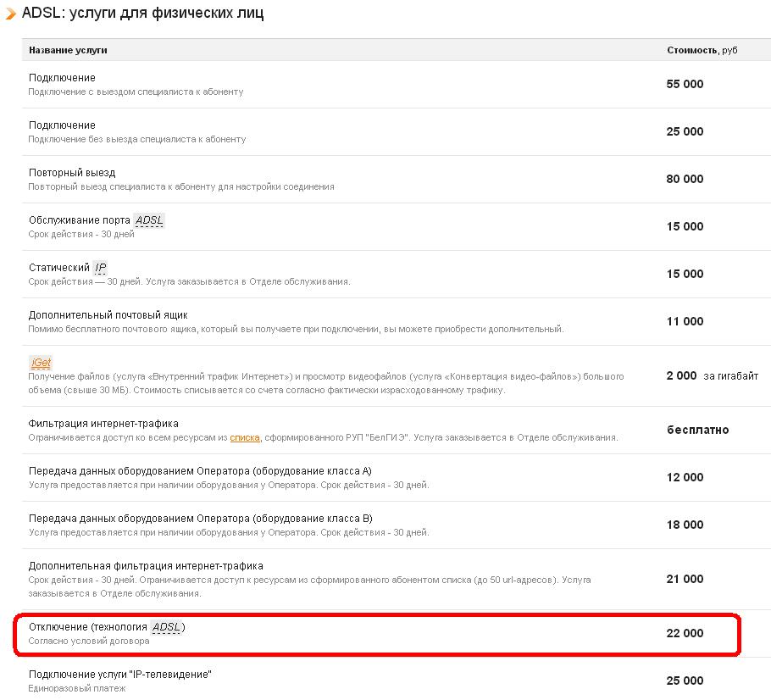Click "Подключение услуги IP-телевидение" title

point(119,675)
